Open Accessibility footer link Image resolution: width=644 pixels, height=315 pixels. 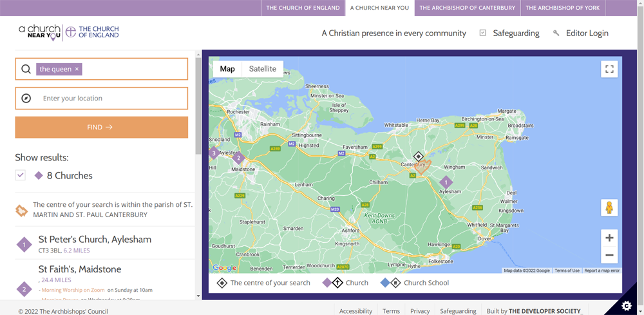click(x=355, y=311)
